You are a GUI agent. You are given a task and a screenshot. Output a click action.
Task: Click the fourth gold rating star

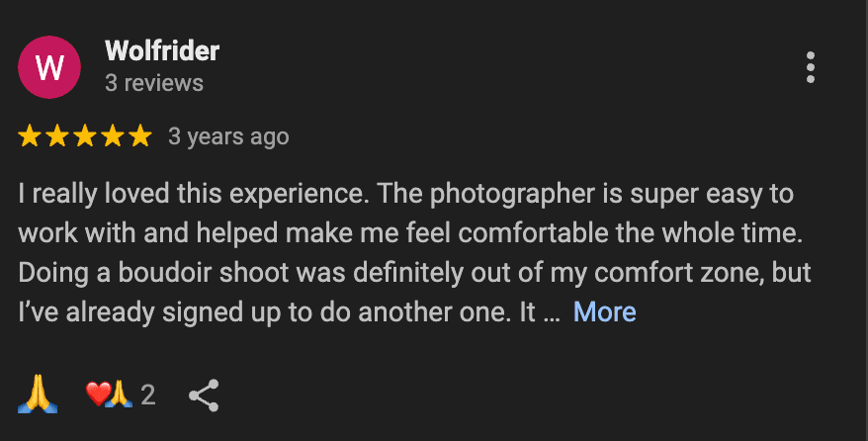[113, 136]
